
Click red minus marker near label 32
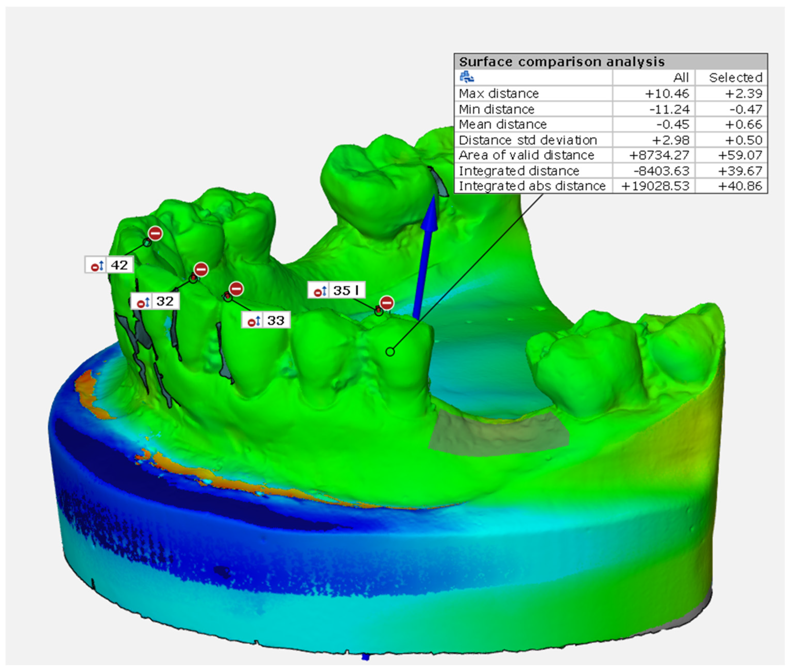pyautogui.click(x=201, y=269)
